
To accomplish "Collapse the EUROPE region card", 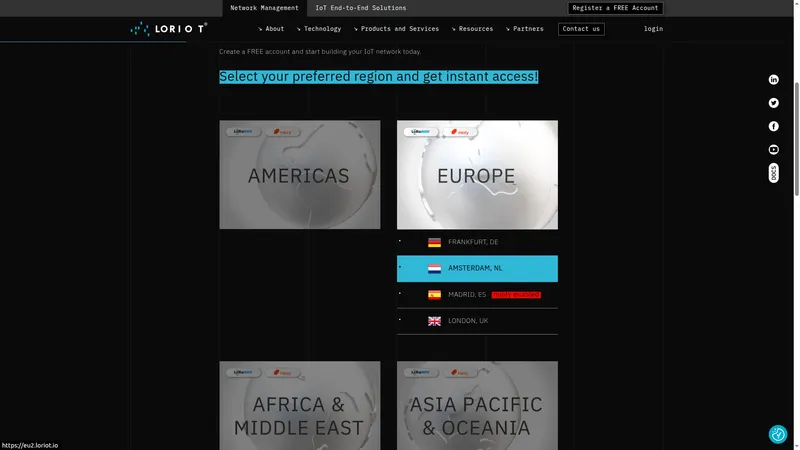I will [477, 174].
